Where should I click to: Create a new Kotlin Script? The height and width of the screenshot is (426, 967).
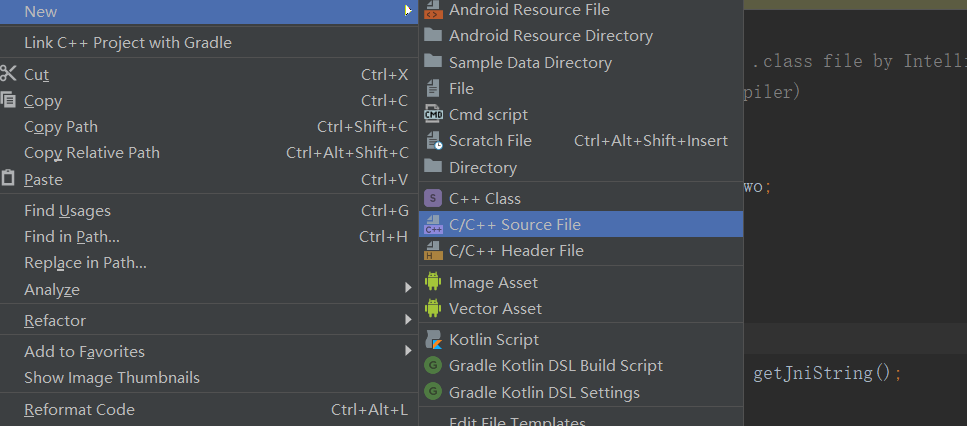(581, 340)
